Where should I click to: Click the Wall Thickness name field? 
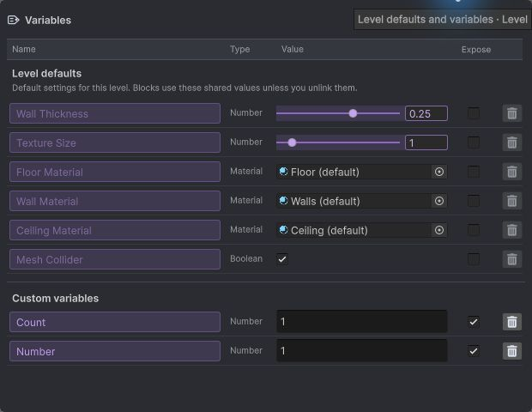pos(115,113)
